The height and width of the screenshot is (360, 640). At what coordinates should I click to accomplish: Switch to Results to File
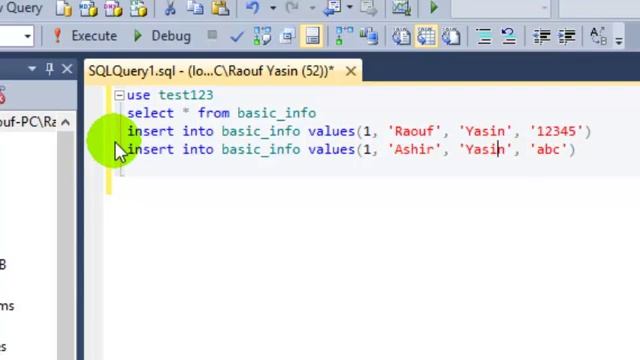[451, 36]
